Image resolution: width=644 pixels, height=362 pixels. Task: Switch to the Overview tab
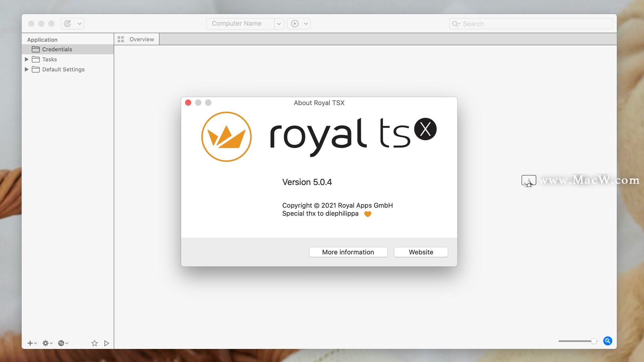point(137,39)
